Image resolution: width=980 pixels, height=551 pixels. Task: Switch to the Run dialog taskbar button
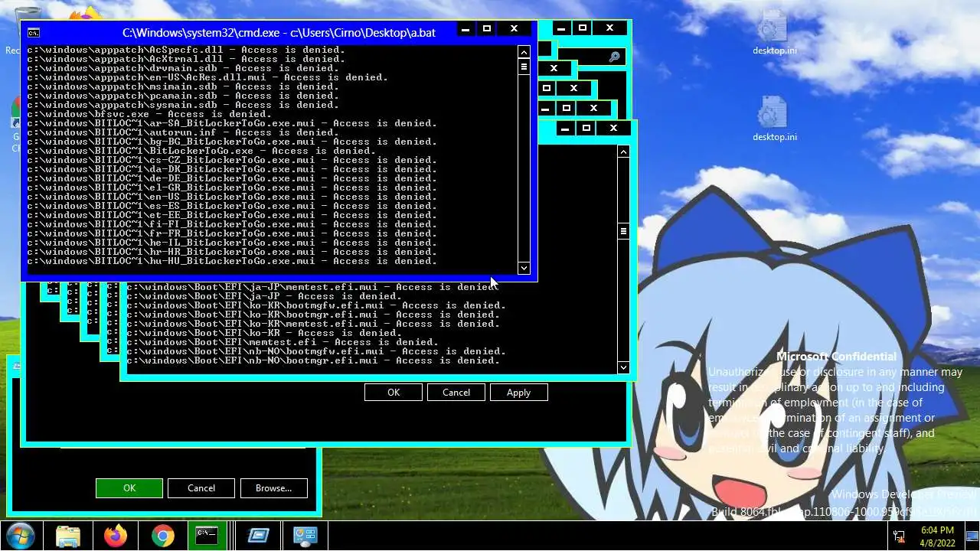pyautogui.click(x=258, y=536)
